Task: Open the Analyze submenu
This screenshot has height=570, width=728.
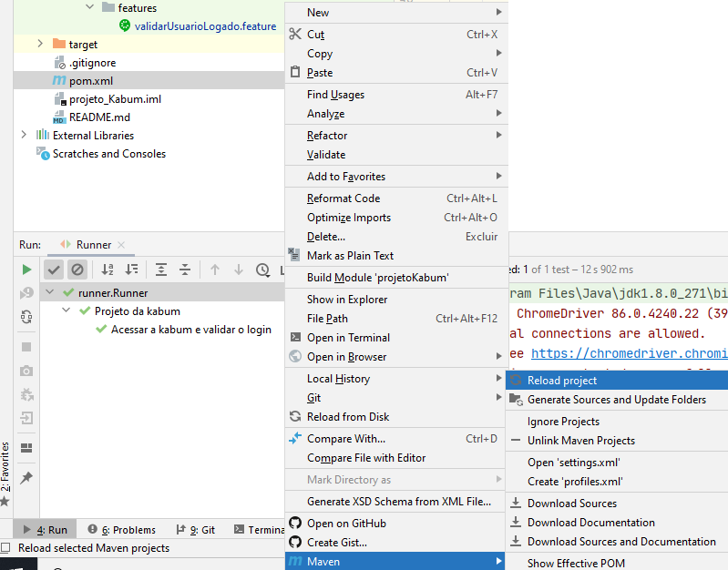Action: [x=396, y=114]
